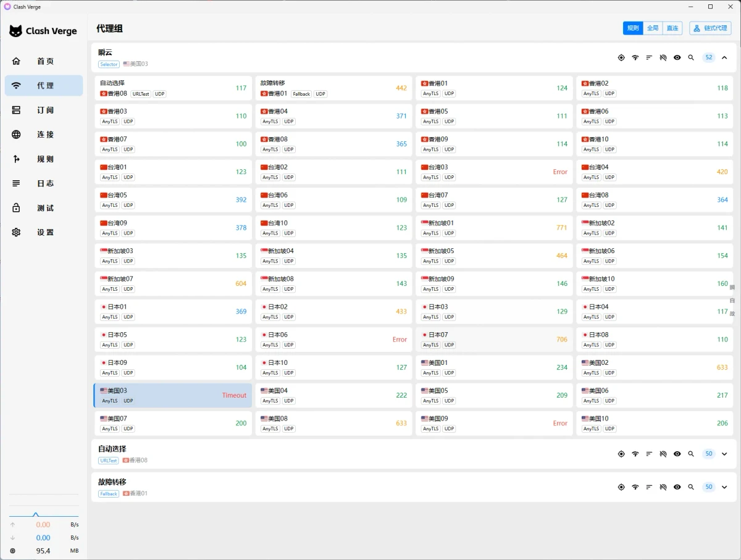Click the Clash Verge cat logo
This screenshot has width=741, height=560.
tap(15, 31)
